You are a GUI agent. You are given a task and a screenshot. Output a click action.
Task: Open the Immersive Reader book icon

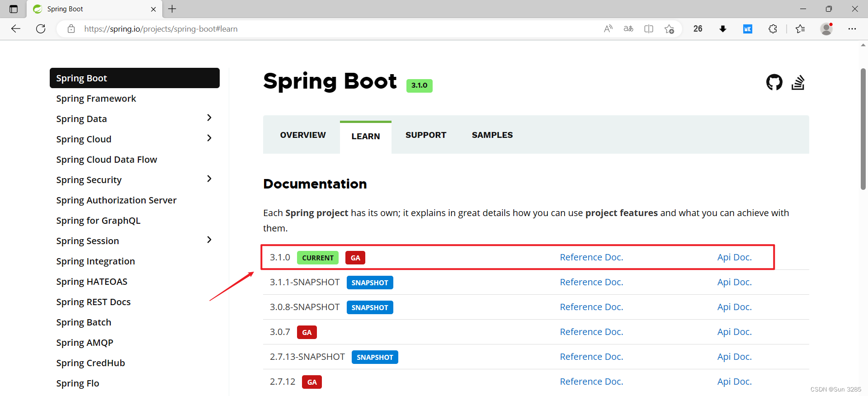(649, 29)
